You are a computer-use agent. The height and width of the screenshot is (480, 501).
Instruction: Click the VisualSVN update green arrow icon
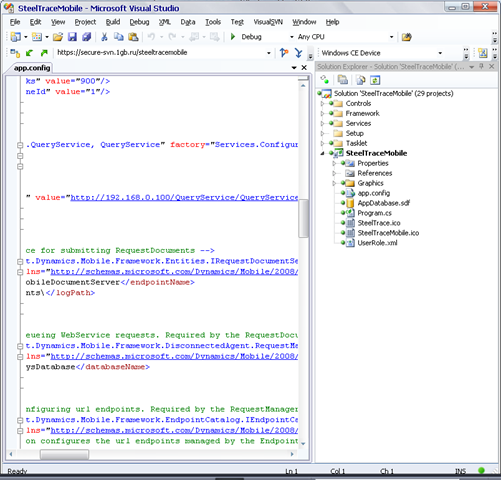click(30, 53)
